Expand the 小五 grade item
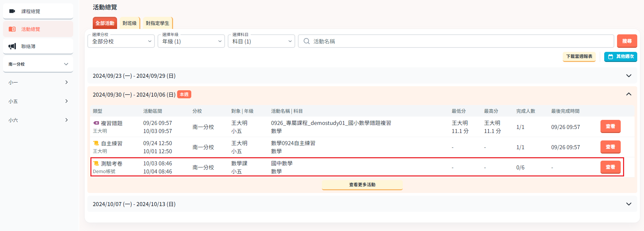The width and height of the screenshot is (644, 231). pyautogui.click(x=38, y=101)
